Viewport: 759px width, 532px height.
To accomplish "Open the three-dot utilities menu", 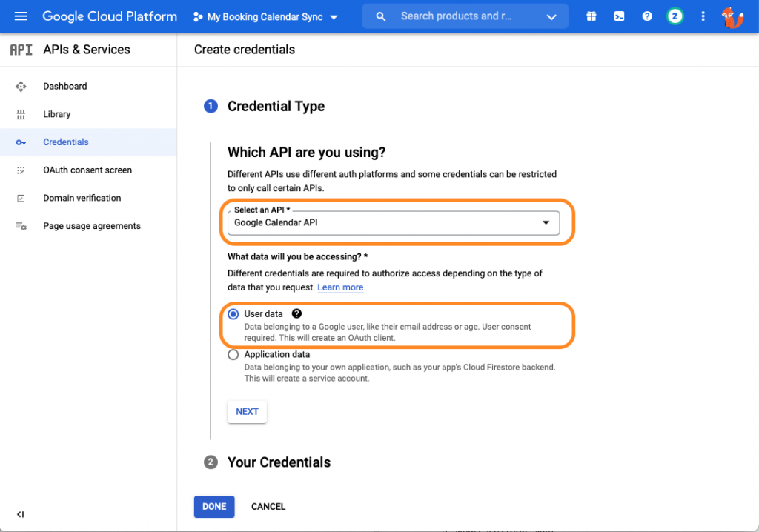I will [703, 16].
